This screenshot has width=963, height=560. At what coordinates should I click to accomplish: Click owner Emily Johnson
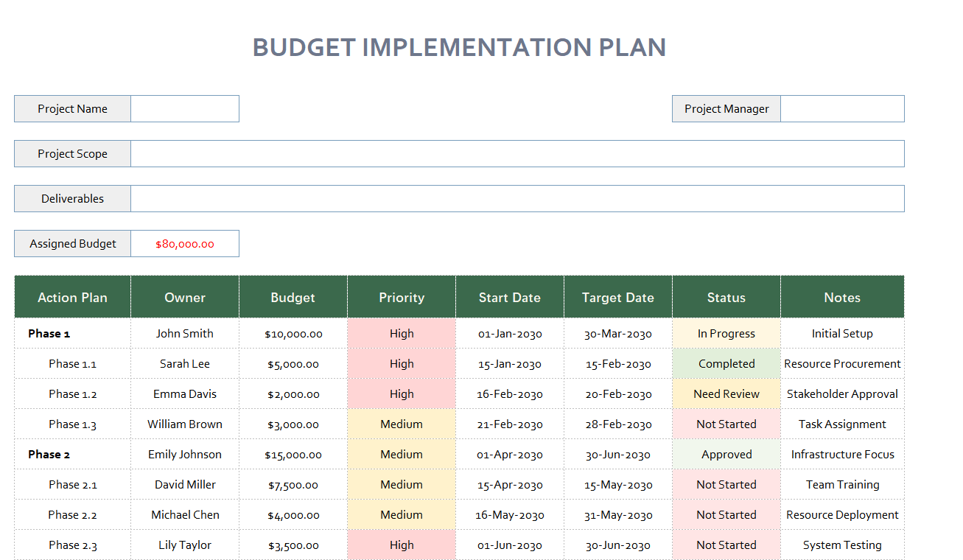point(185,454)
